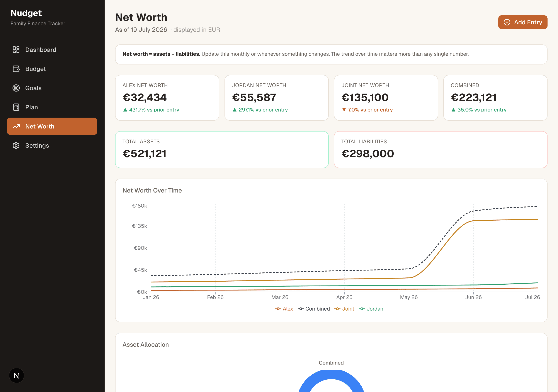Screen dimensions: 558x392
Task: Click the €180k axis label
Action: point(139,206)
